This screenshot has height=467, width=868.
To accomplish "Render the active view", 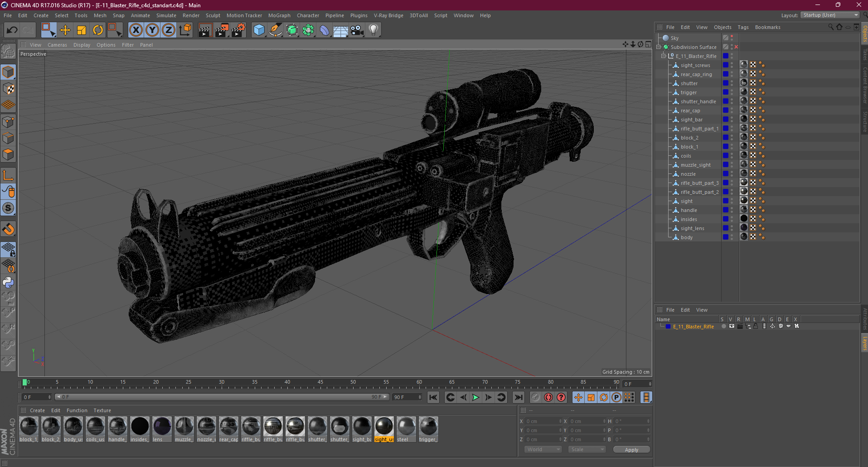I will click(205, 30).
